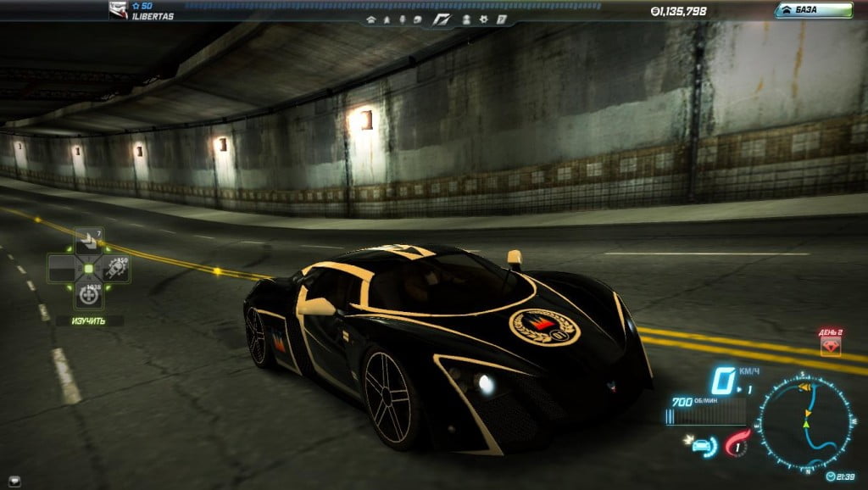Open the driver helmet icon menu
868x490 pixels.
pyautogui.click(x=417, y=20)
